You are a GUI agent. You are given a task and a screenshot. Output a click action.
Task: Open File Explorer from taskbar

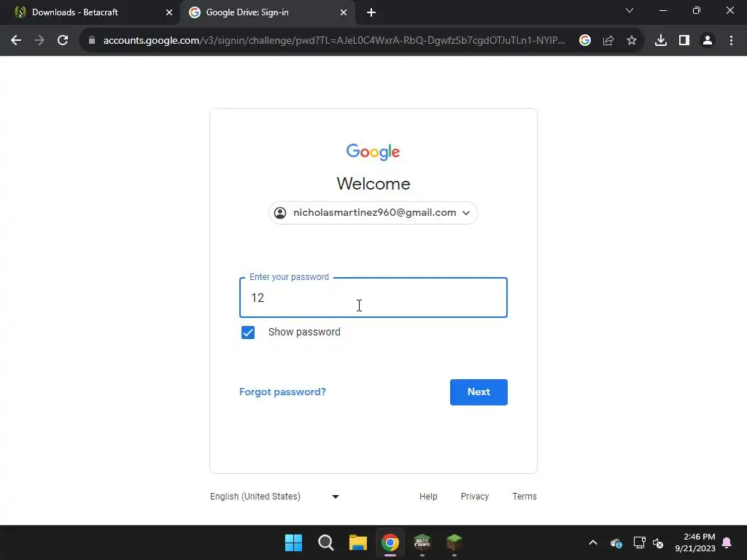pos(357,542)
